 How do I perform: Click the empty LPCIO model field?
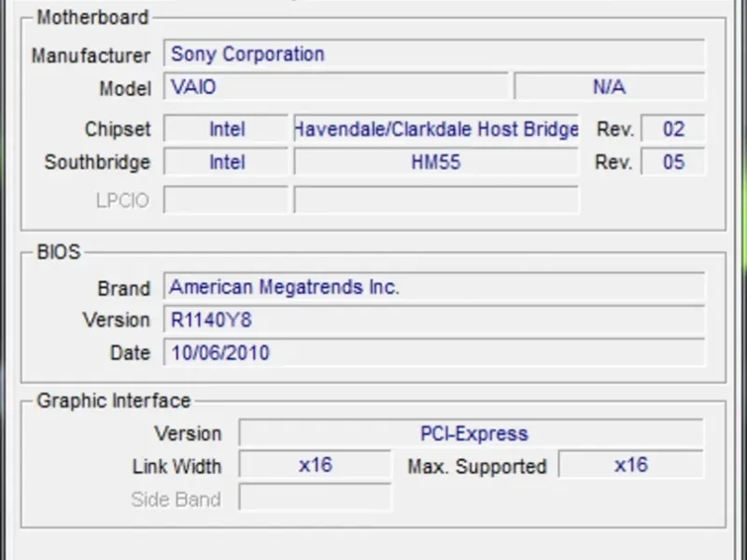436,200
